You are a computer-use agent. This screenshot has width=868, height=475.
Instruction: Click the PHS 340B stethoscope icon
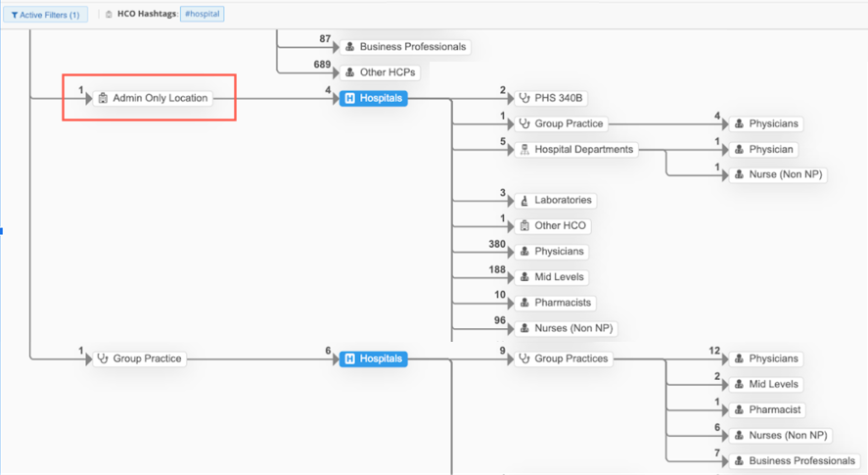coord(525,98)
